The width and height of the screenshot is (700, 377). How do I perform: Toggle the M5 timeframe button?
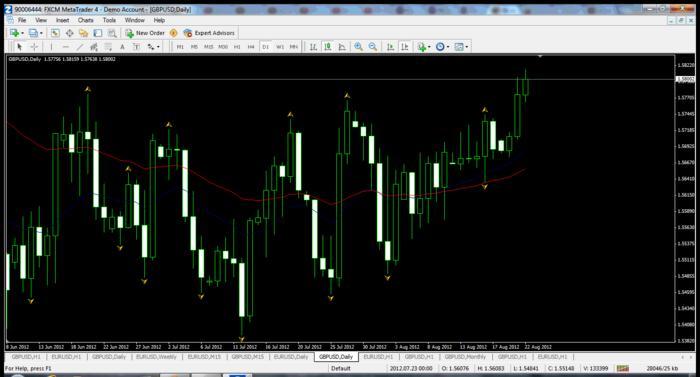point(194,46)
